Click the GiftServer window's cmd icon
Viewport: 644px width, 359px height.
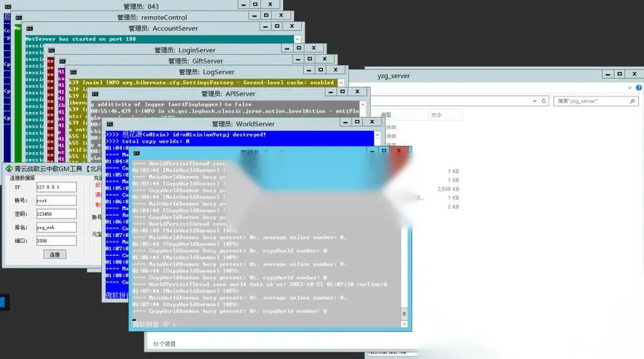pos(62,61)
